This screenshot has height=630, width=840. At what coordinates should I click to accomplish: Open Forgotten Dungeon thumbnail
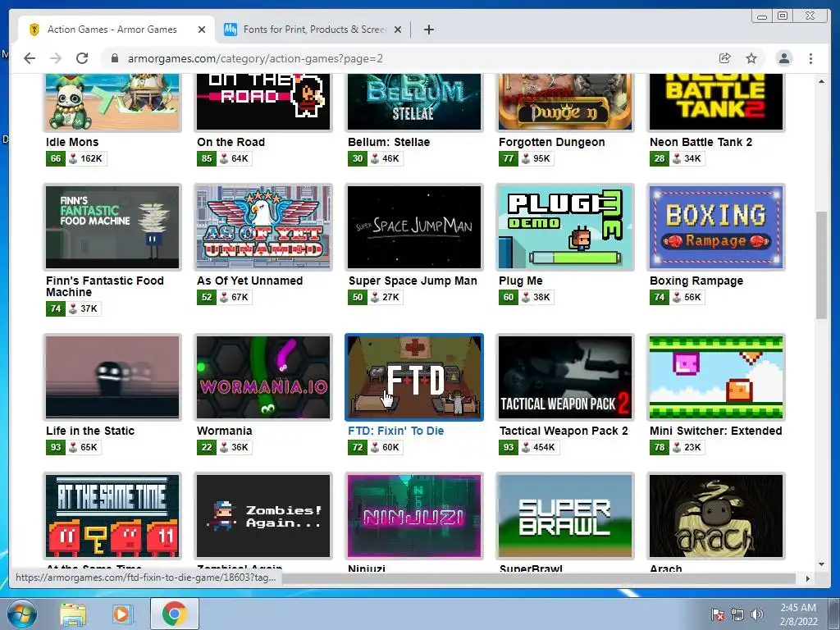(x=565, y=102)
